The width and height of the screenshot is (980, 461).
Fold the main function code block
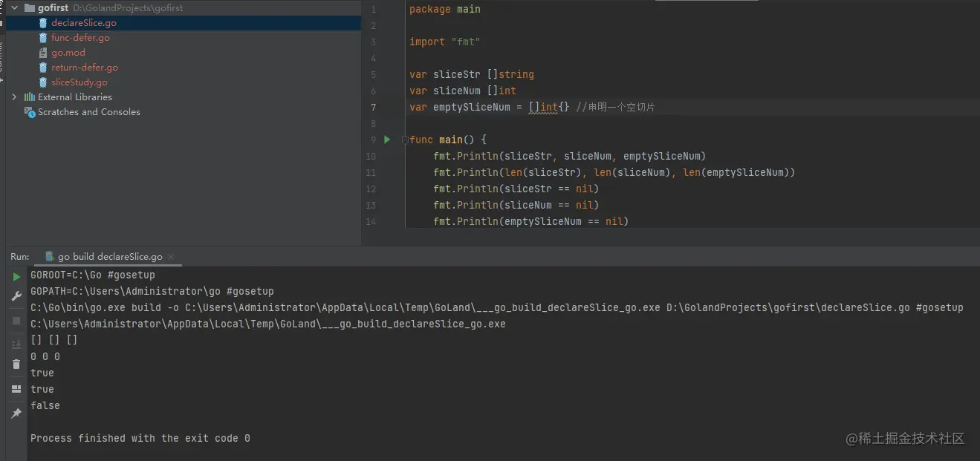pyautogui.click(x=405, y=140)
